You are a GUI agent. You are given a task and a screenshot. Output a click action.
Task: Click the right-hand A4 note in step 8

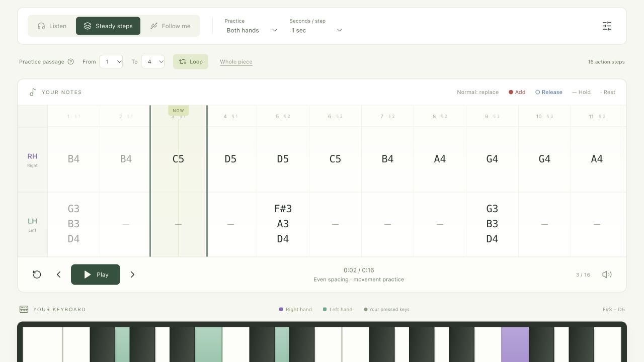pos(440,159)
